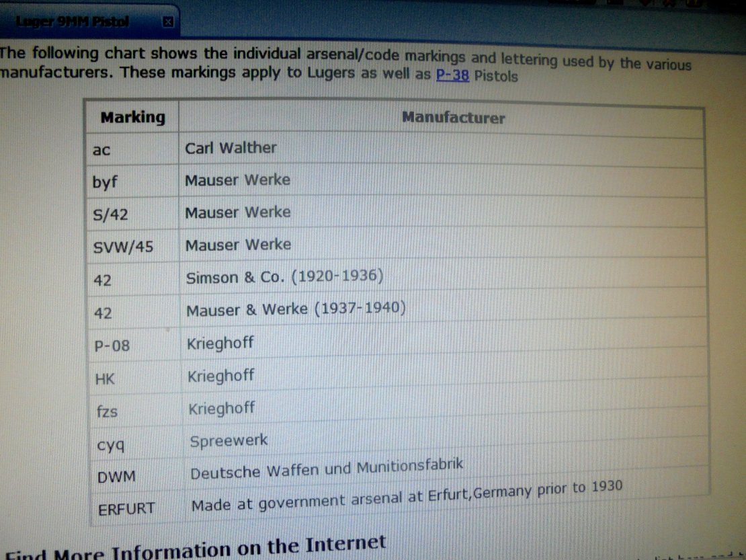
Task: Select the 'SVW/45' marking cell
Action: point(133,247)
